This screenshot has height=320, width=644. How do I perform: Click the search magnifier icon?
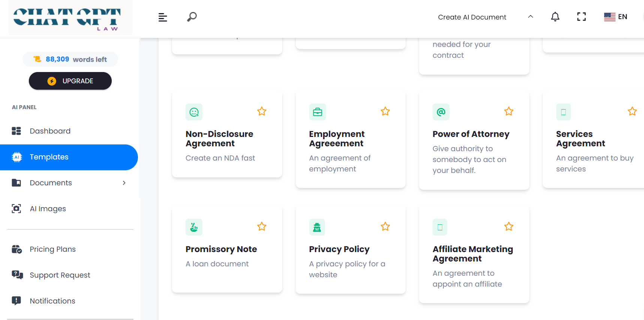tap(192, 17)
